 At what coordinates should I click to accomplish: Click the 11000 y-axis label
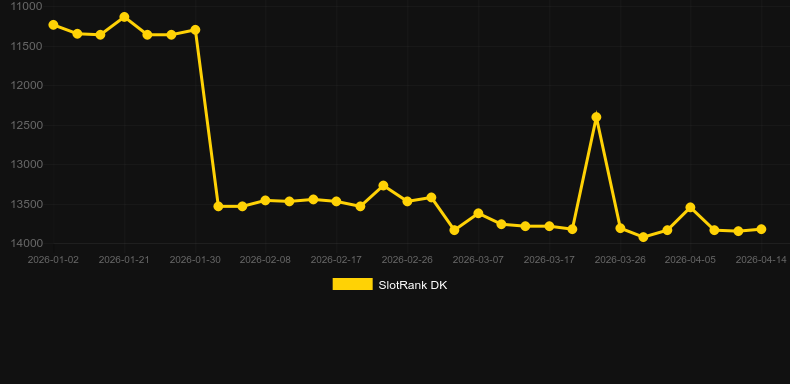27,7
